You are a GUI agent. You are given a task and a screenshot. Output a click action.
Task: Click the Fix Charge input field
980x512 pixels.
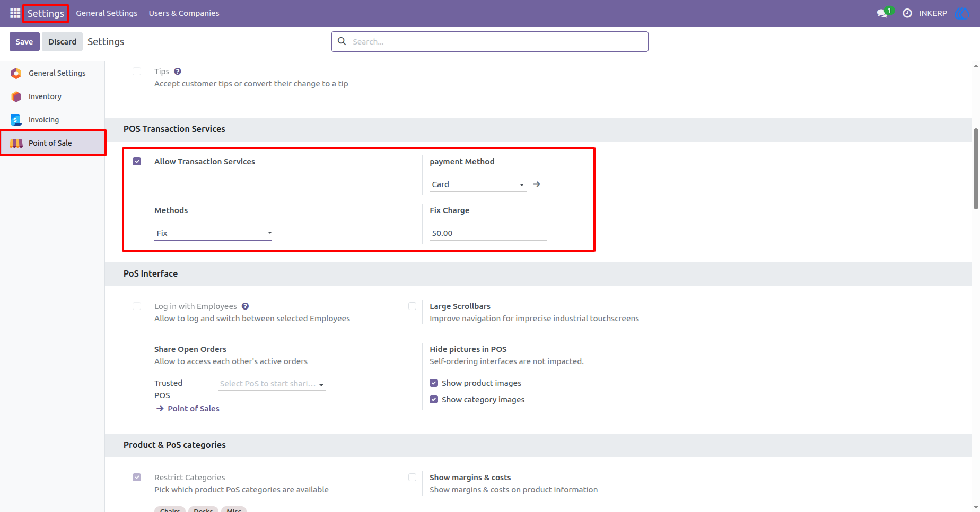(x=488, y=233)
